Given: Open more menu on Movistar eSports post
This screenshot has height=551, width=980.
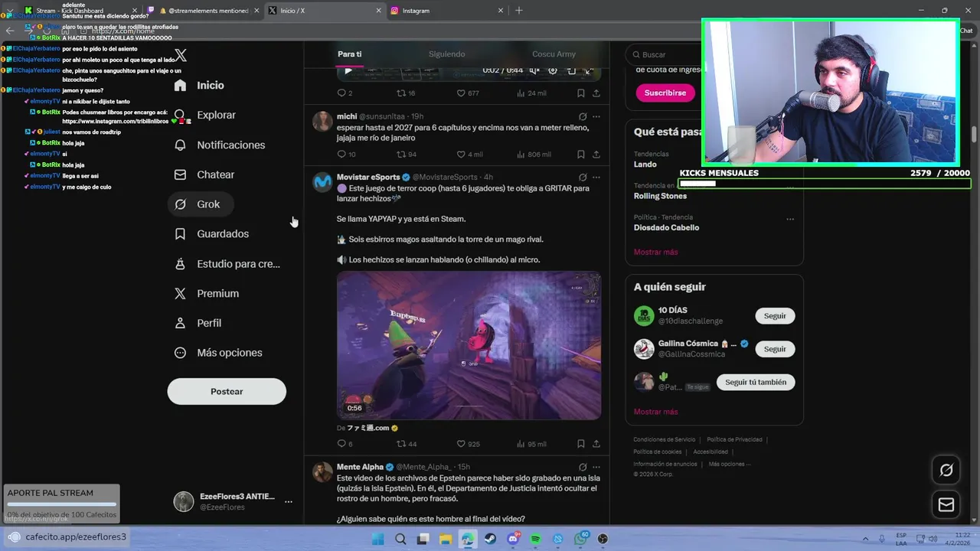Looking at the screenshot, I should click(x=596, y=177).
